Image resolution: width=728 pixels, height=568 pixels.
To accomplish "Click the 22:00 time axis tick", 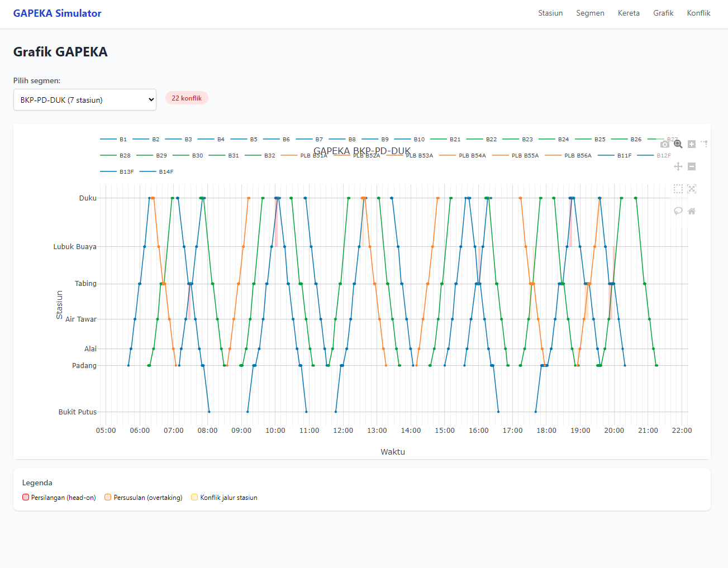I will [682, 430].
